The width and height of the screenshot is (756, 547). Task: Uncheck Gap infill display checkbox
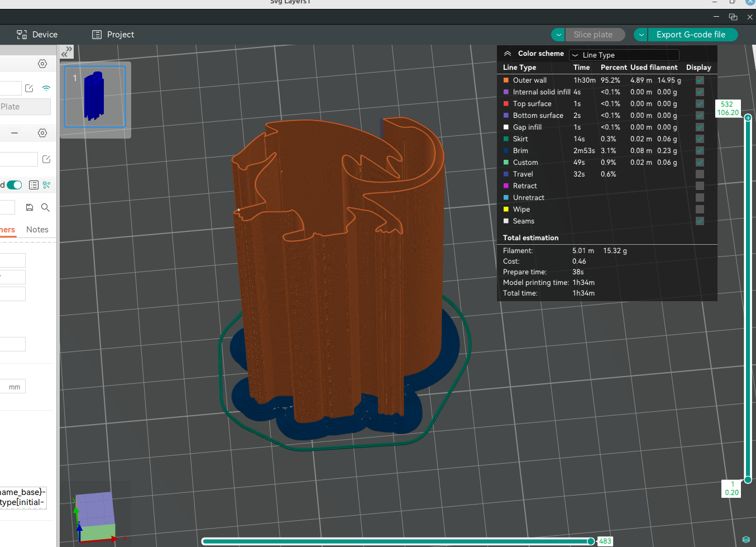tap(700, 127)
